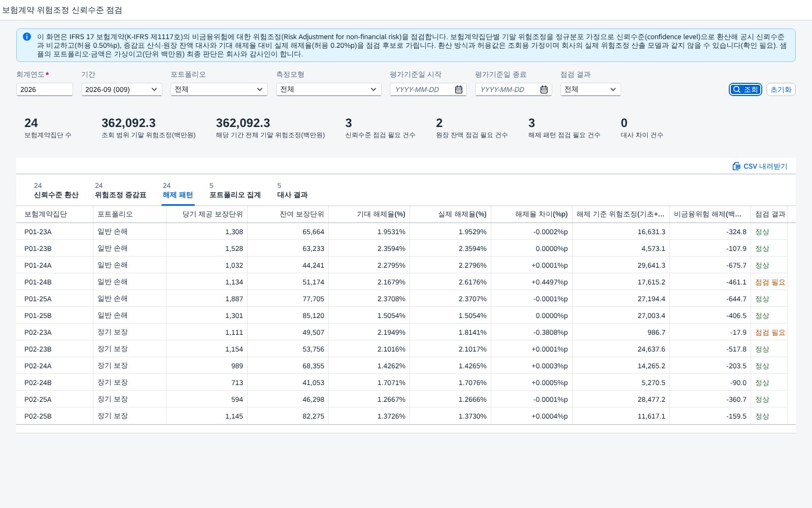
Task: Sort by 보험계약집단 column header
Action: point(55,214)
